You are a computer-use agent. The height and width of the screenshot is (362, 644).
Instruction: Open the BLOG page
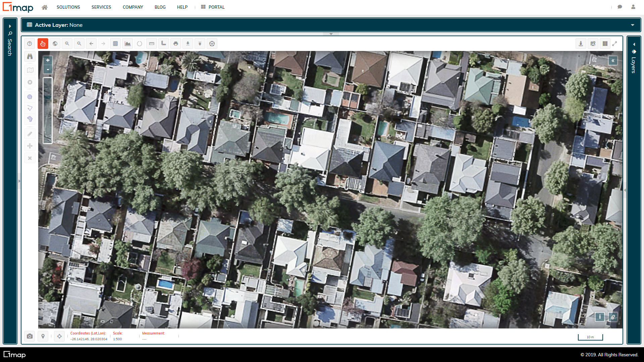pyautogui.click(x=160, y=7)
